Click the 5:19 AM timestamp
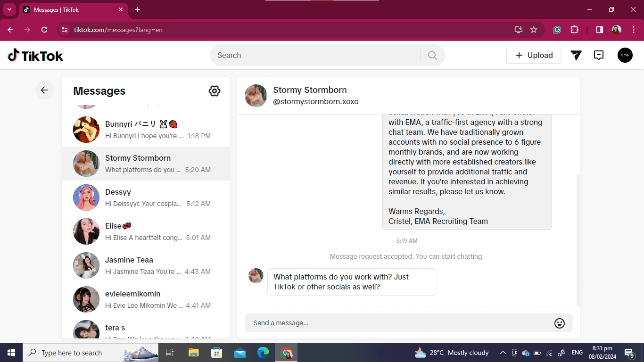The image size is (644, 362). (x=407, y=240)
